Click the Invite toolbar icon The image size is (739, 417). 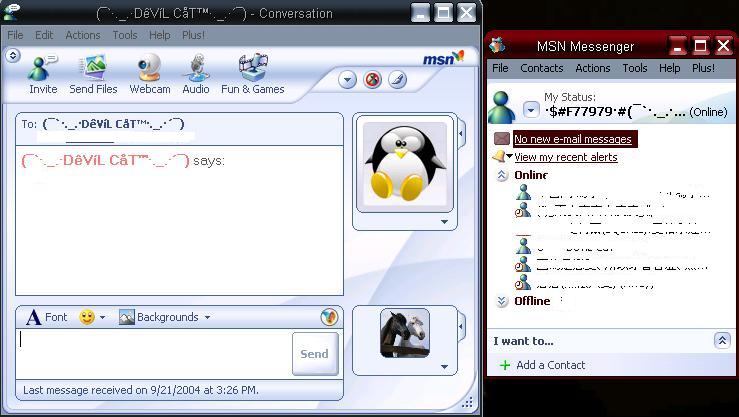42,74
